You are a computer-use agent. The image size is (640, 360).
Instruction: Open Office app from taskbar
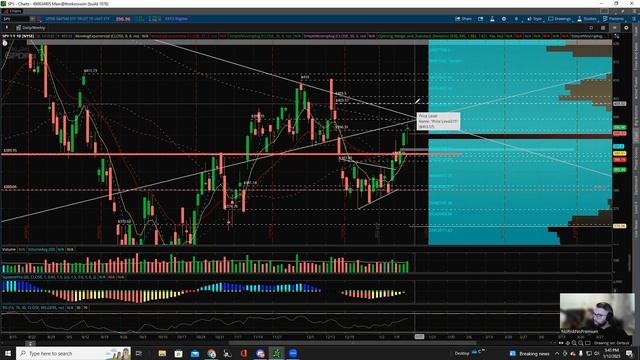tap(244, 353)
